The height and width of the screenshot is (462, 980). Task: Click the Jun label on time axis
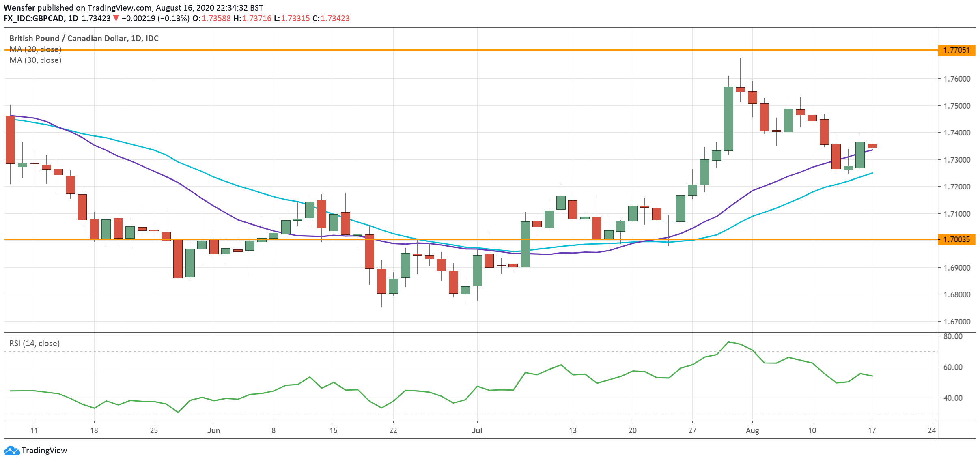pyautogui.click(x=213, y=430)
